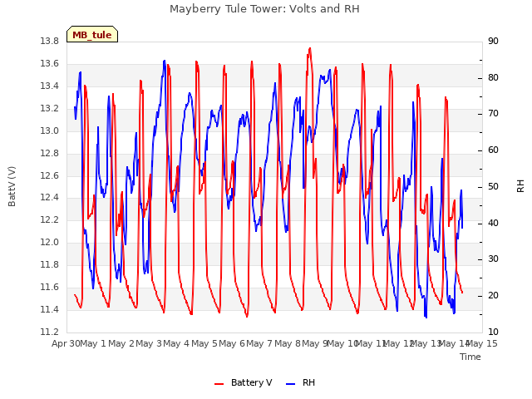Click the blue RH legend swatch
Screen dimensions: 532x399
[291, 383]
